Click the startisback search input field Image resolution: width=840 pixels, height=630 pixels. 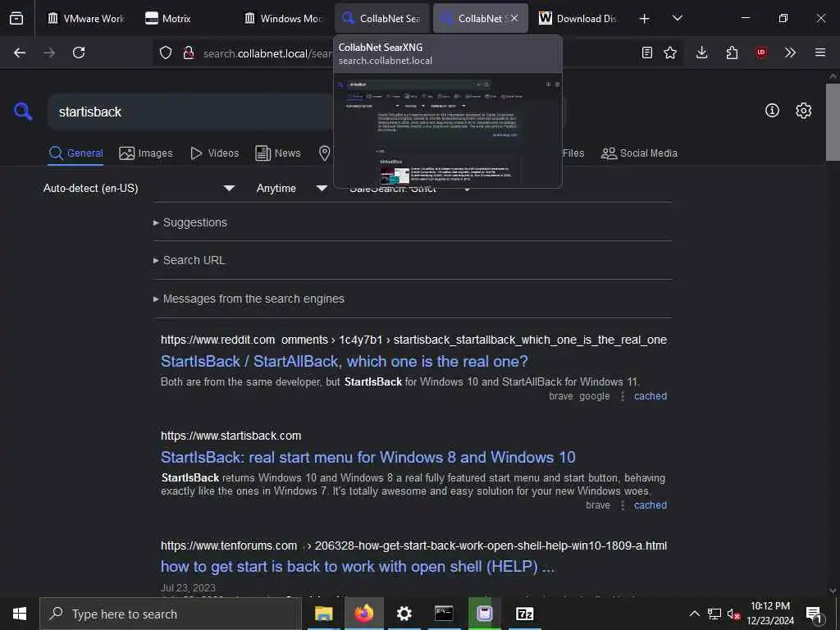(190, 112)
